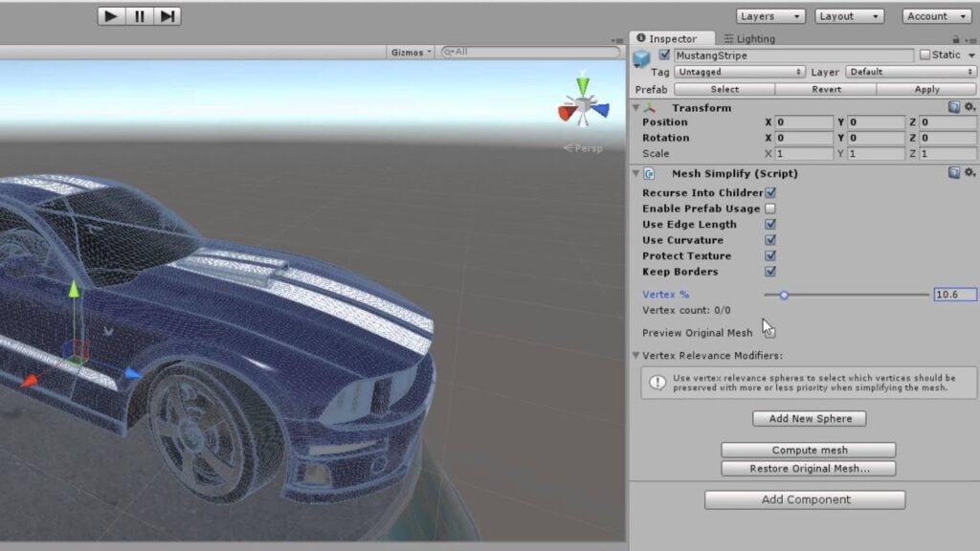Screen dimensions: 980x551
Task: Click the Play button in the toolbar
Action: point(110,15)
